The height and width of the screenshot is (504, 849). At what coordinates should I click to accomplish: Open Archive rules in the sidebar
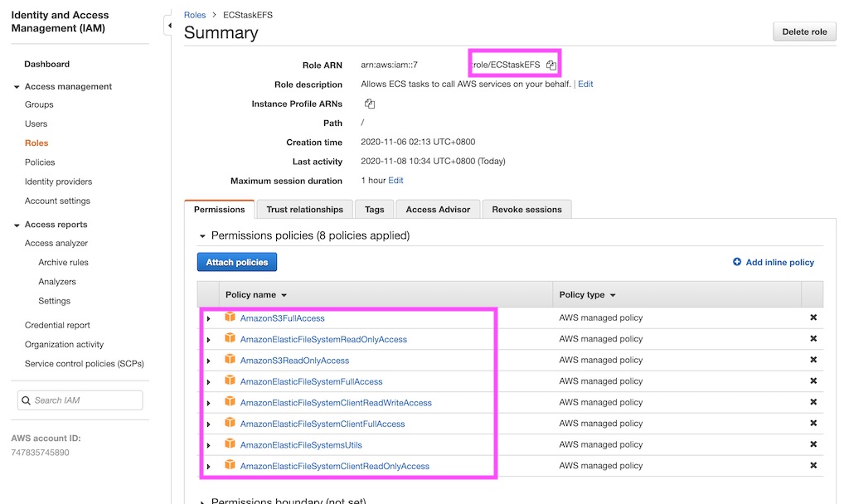point(63,263)
